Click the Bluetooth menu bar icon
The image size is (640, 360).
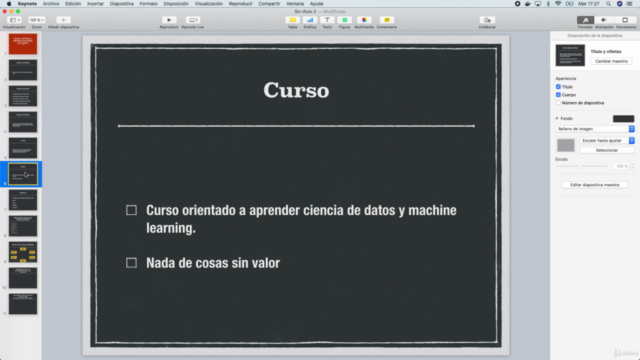point(548,4)
